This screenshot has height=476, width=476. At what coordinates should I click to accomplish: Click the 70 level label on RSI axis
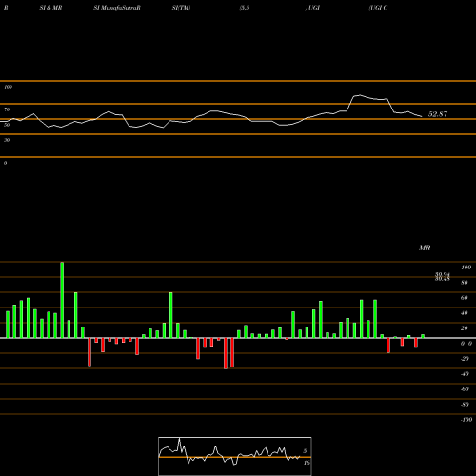coord(7,109)
